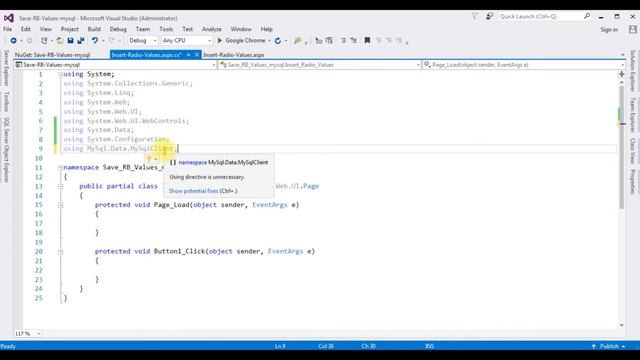Open the Toolbox side panel tab
The height and width of the screenshot is (360, 640).
click(6, 102)
